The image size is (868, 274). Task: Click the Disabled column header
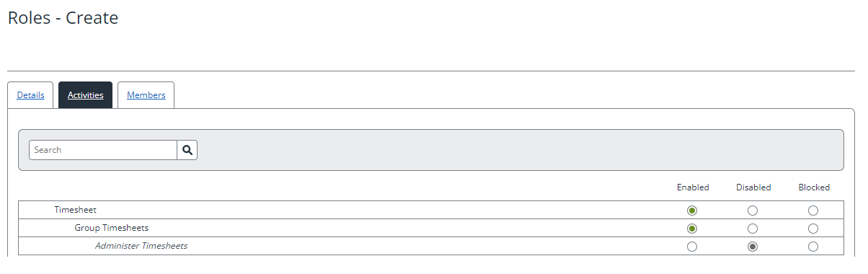[x=753, y=187]
